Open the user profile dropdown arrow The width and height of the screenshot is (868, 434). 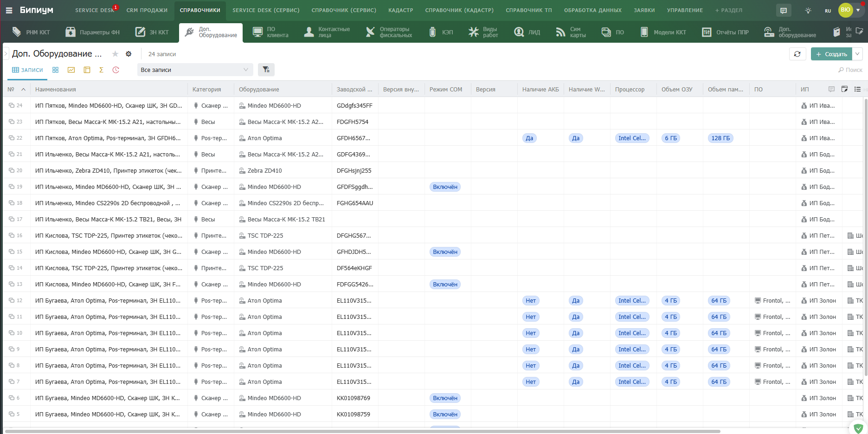tap(858, 10)
